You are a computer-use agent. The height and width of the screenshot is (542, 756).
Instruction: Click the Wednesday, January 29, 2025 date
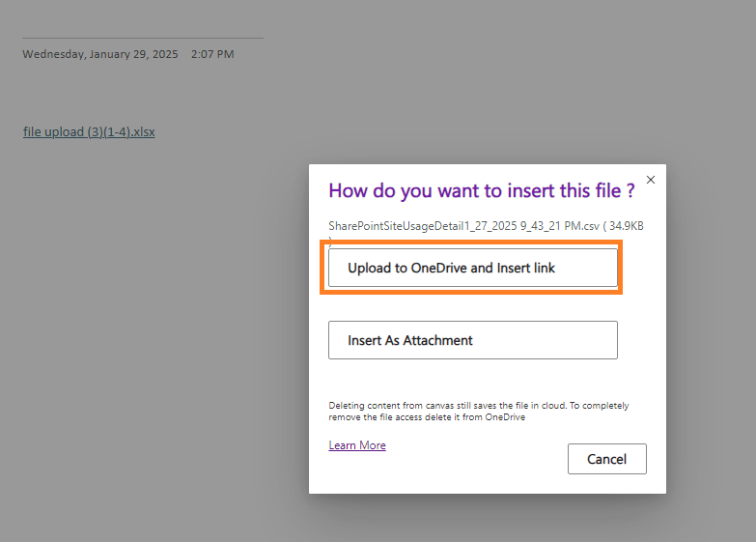pos(100,54)
